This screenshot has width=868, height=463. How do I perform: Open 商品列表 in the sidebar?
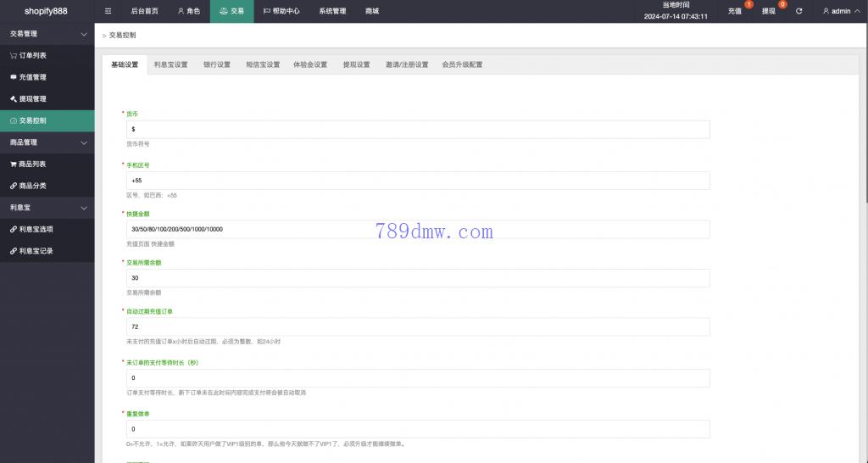32,165
